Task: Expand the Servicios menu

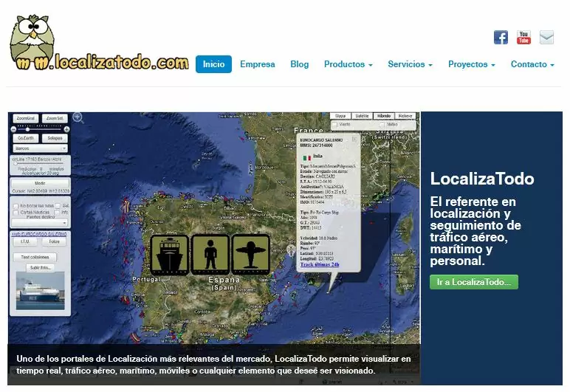Action: (x=410, y=64)
